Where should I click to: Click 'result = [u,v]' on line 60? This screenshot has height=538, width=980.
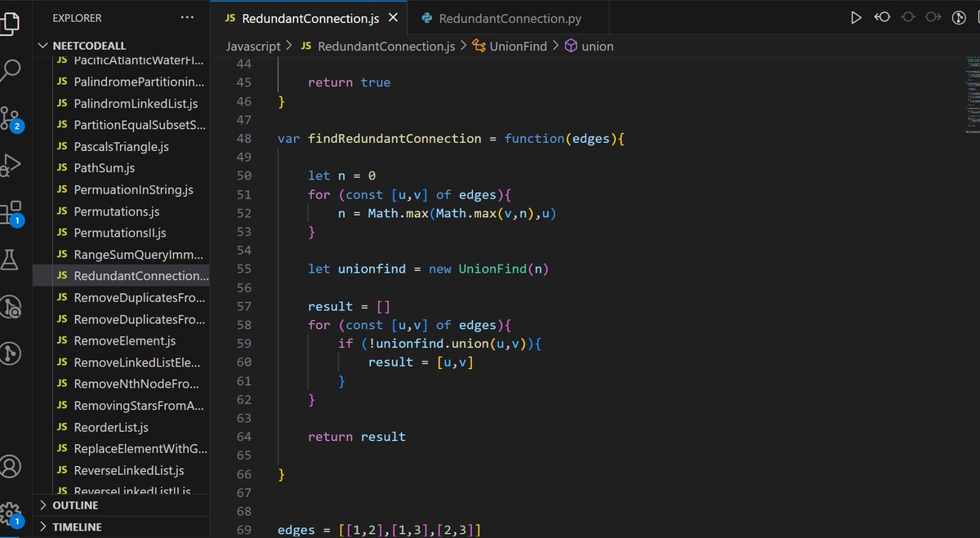click(x=421, y=362)
